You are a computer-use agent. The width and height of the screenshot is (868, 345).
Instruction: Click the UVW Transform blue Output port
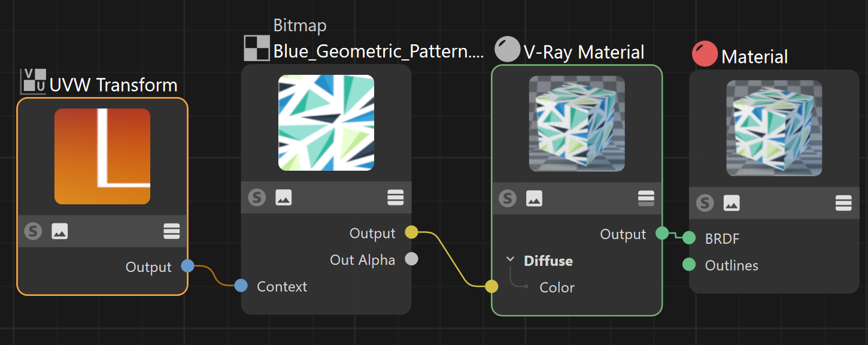tap(187, 267)
